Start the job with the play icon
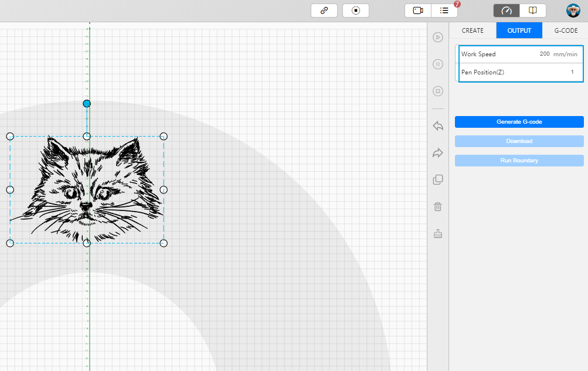Image resolution: width=588 pixels, height=371 pixels. 437,37
